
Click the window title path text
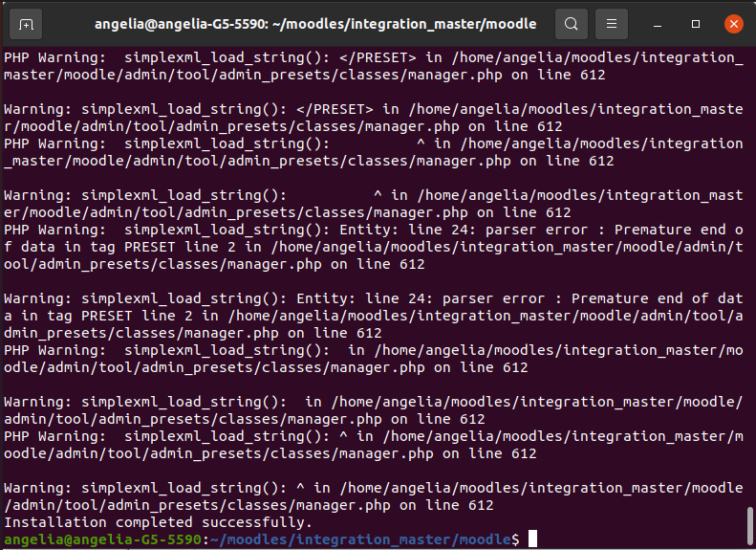click(315, 24)
